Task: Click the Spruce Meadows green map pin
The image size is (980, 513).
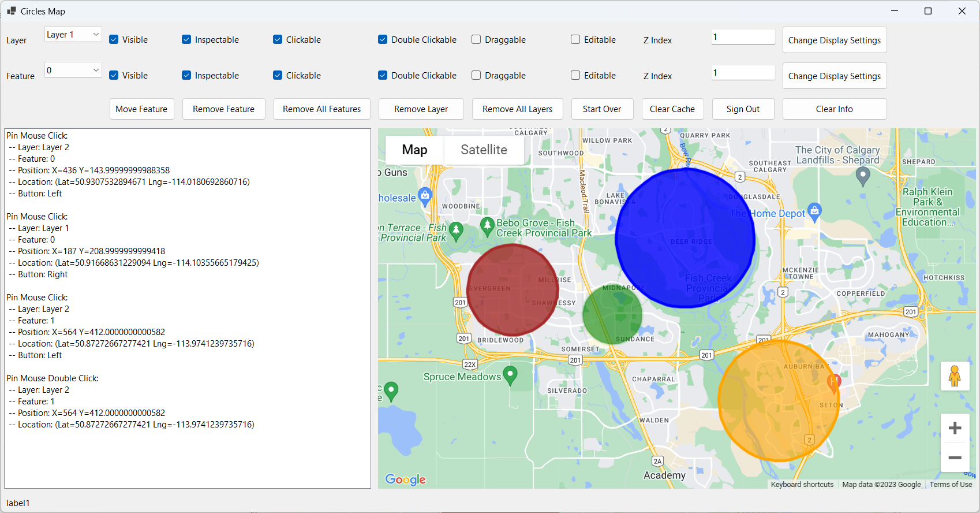Action: coord(510,376)
